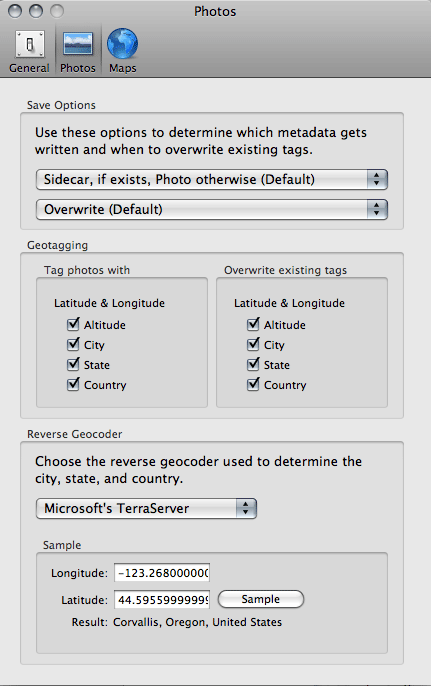The height and width of the screenshot is (686, 431).
Task: Expand the Overwrite (Default) dropdown
Action: [x=212, y=210]
